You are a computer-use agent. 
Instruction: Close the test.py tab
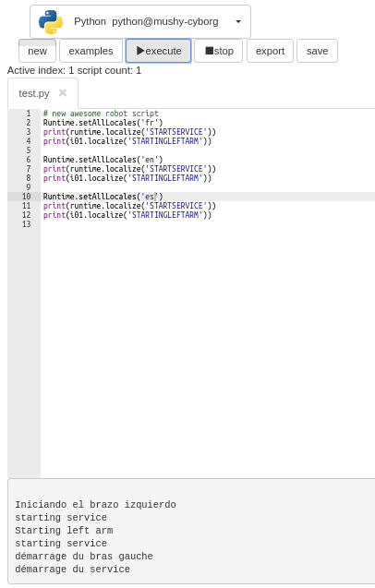(x=63, y=92)
